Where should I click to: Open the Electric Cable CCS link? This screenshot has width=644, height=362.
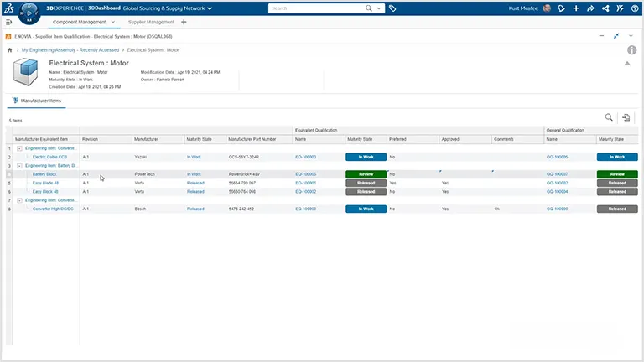49,157
